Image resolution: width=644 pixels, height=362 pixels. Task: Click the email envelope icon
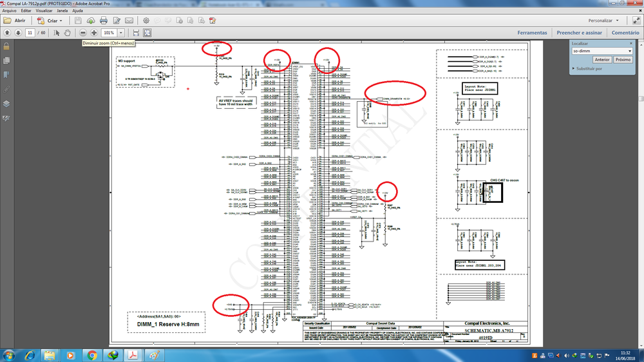click(x=129, y=21)
